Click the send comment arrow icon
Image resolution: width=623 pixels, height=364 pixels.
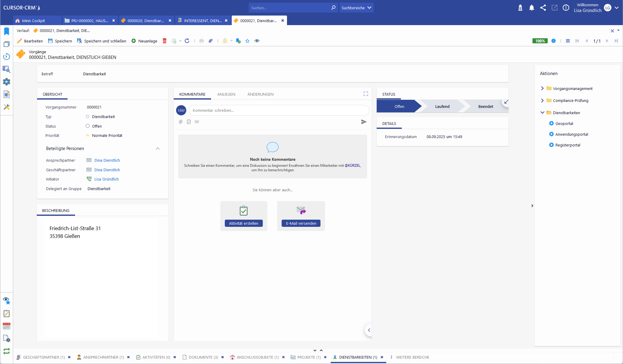(x=364, y=122)
